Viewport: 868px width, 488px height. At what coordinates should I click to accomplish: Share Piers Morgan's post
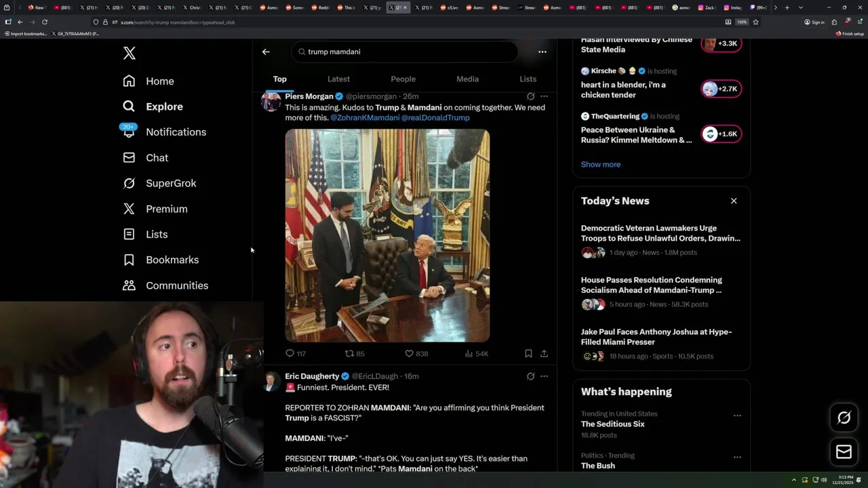pos(544,354)
